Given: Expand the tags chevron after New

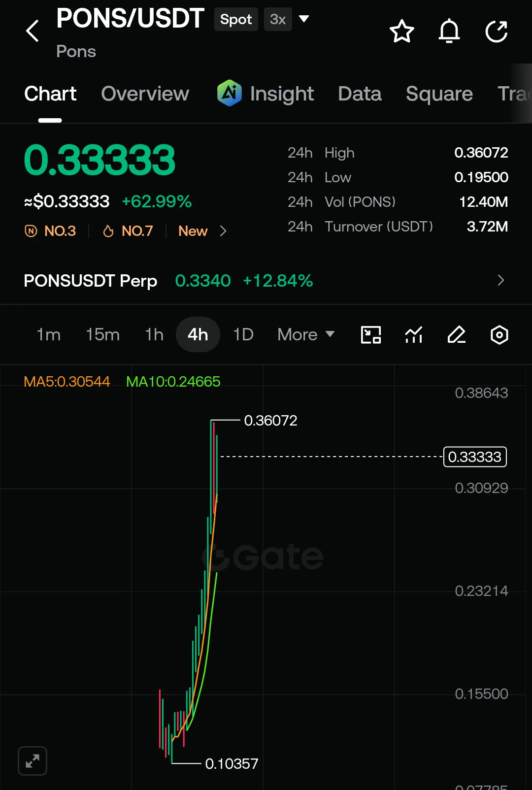Looking at the screenshot, I should [x=223, y=231].
